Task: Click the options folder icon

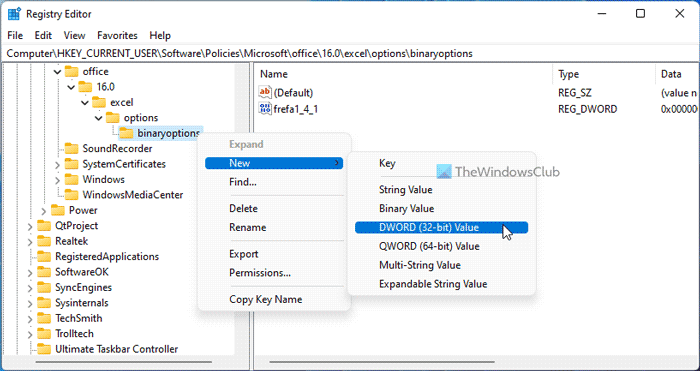Action: (113, 118)
